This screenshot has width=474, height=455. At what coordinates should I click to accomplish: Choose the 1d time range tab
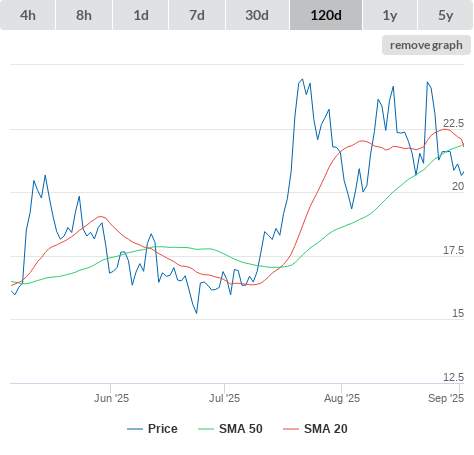coord(141,15)
